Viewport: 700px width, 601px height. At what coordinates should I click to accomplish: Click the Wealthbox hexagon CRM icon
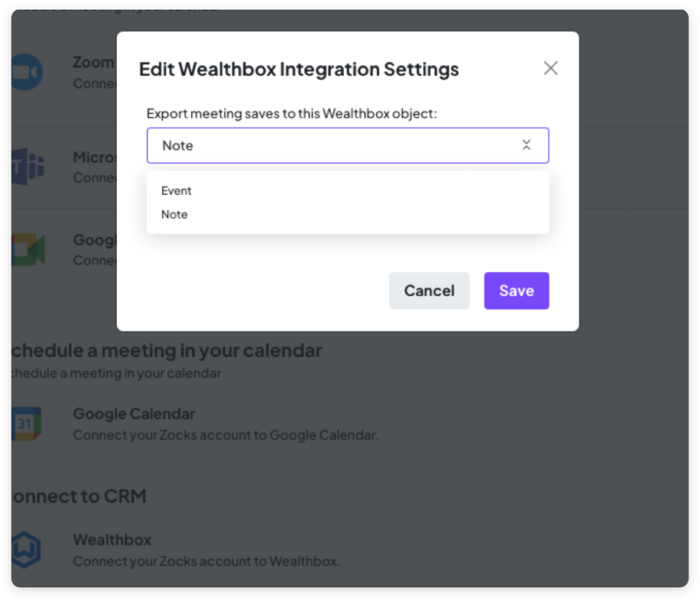pos(27,549)
